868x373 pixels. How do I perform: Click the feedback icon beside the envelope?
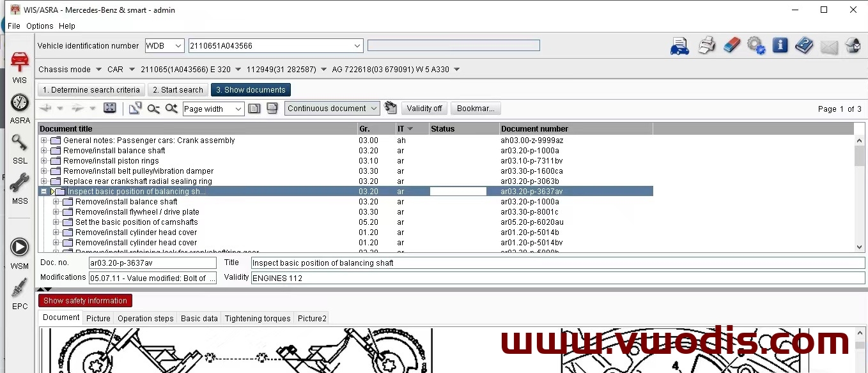853,45
